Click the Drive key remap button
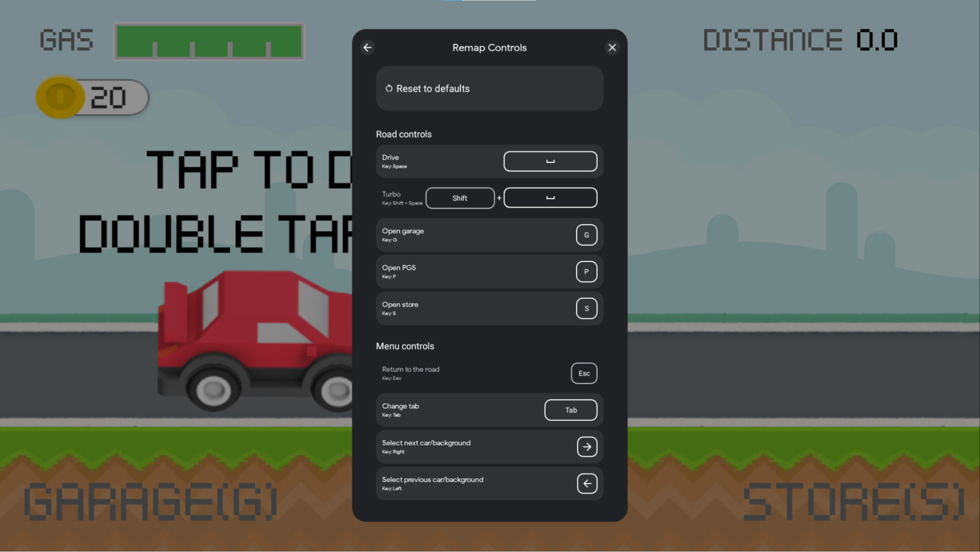Screen dimensions: 980x552 551,161
